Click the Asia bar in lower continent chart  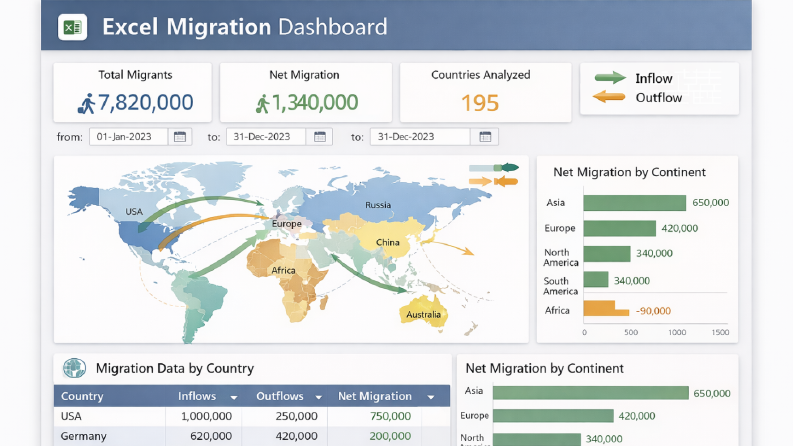coord(591,393)
